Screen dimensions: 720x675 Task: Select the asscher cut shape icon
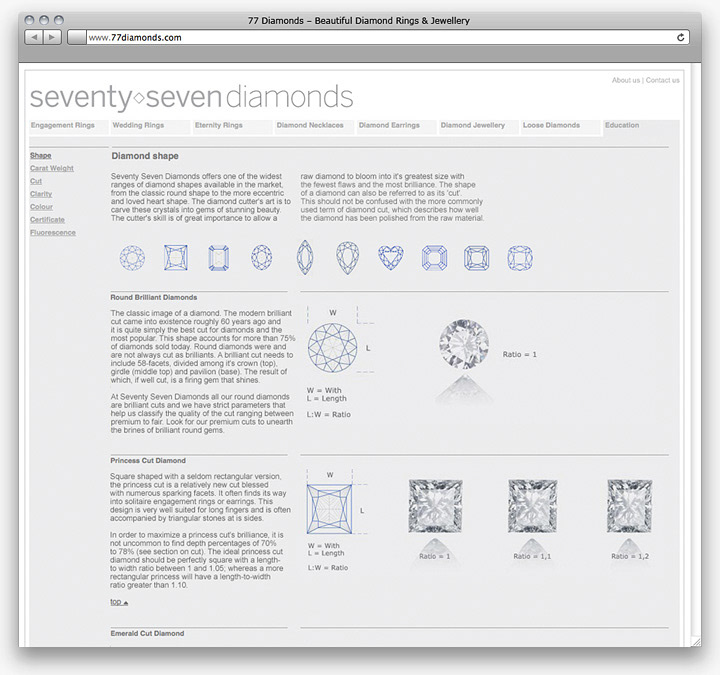[x=434, y=258]
